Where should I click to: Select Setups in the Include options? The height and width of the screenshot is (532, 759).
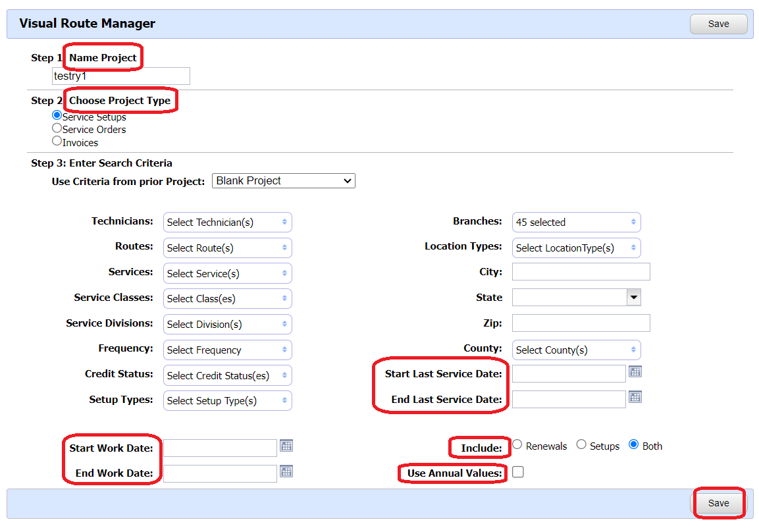pos(581,444)
